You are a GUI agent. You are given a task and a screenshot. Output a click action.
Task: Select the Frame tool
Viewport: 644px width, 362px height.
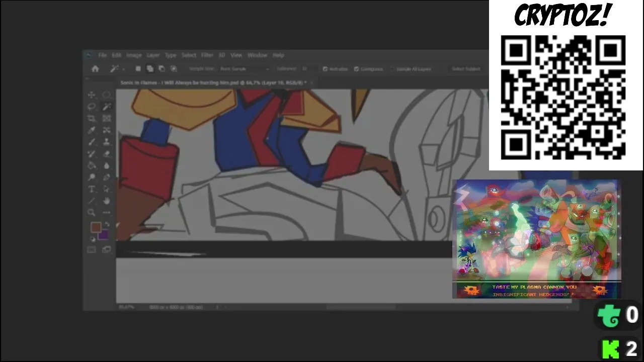click(107, 118)
